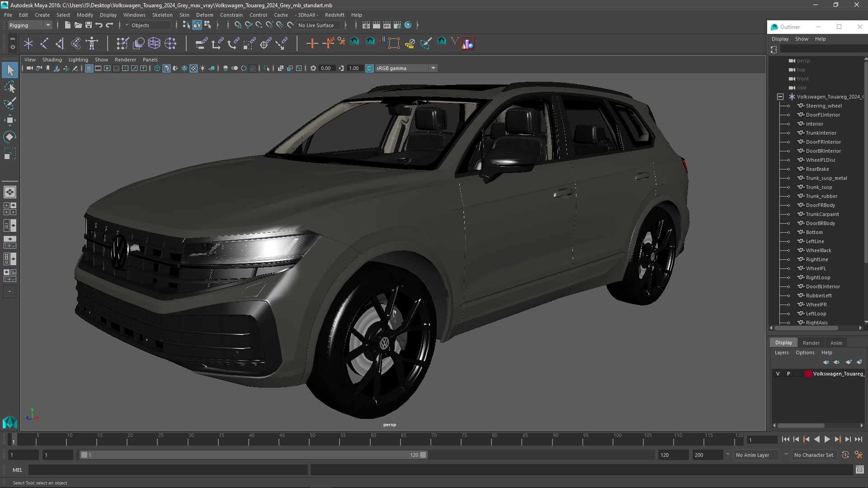Activate the Paint Selection tool
The height and width of the screenshot is (488, 868).
coord(10,103)
